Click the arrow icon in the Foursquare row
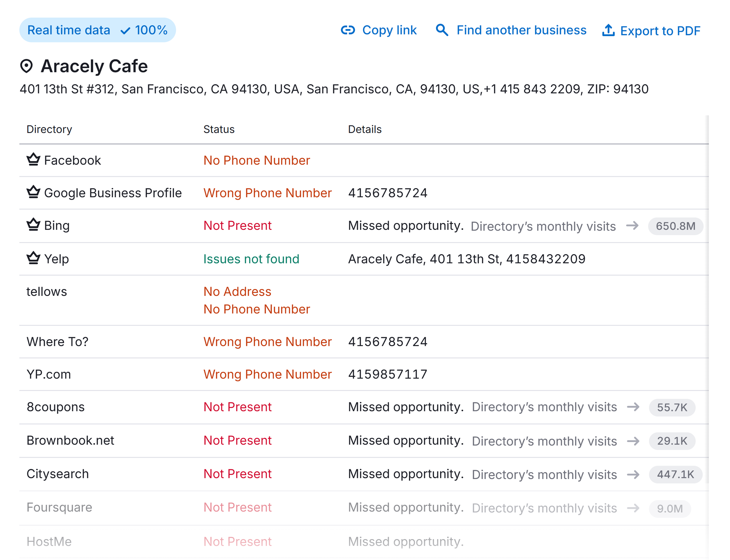The image size is (730, 560). click(633, 508)
